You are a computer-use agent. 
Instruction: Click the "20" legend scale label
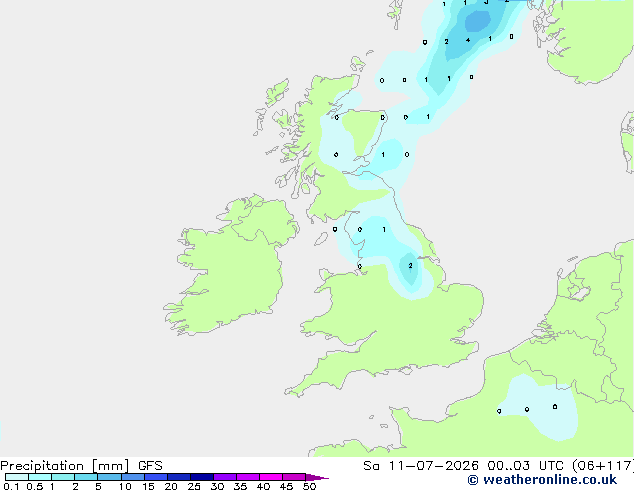point(171,486)
